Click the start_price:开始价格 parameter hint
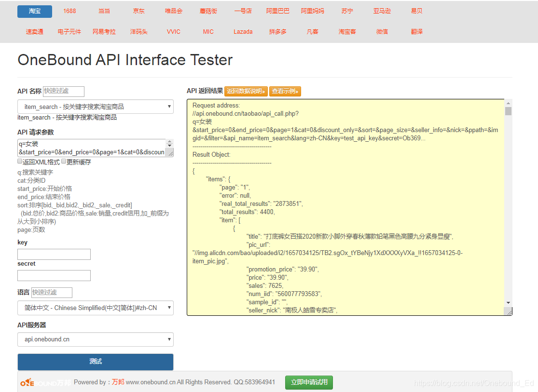538x392 pixels. 44,189
